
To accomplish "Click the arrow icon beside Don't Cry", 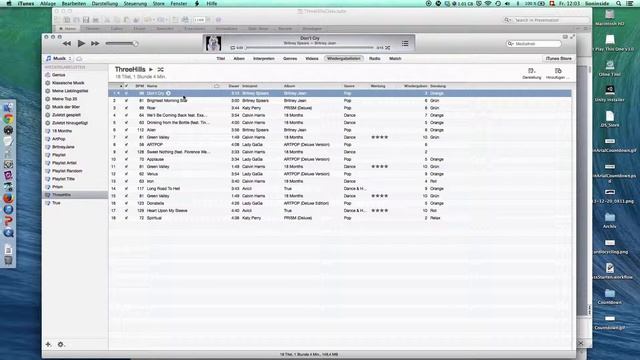I will click(x=168, y=93).
